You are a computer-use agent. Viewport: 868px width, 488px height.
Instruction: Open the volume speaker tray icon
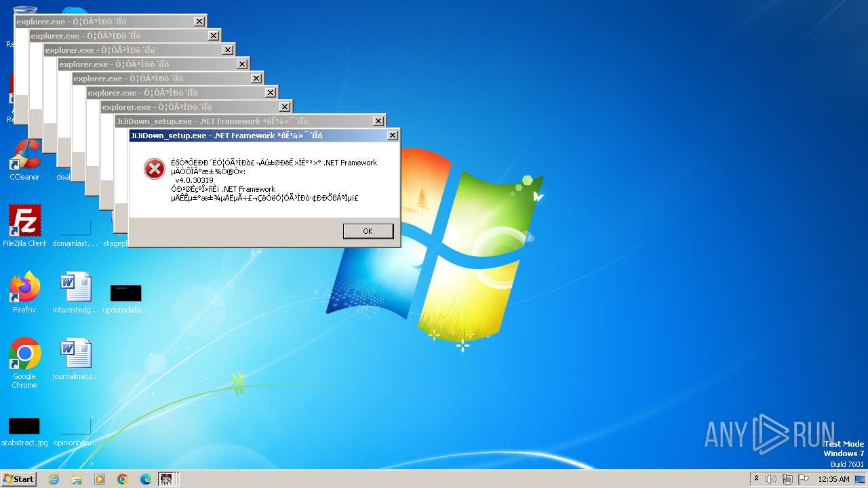(771, 479)
